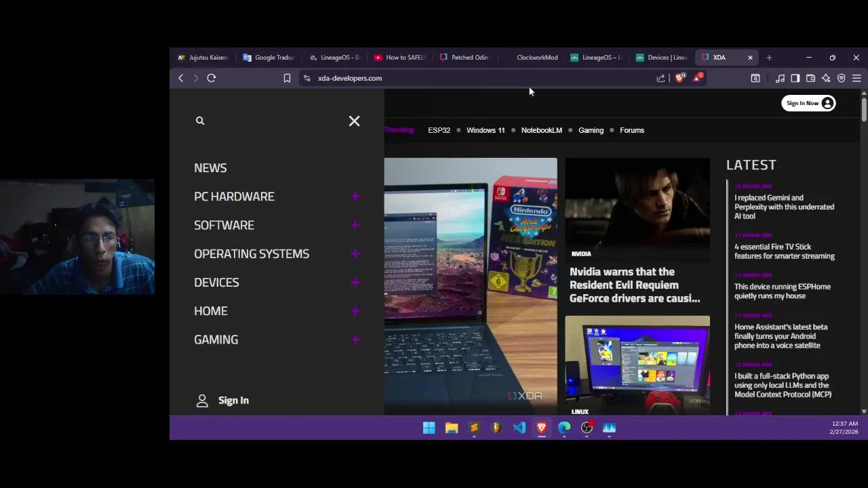Open Brave VPN shield icon
This screenshot has height=488, width=868.
pos(842,78)
